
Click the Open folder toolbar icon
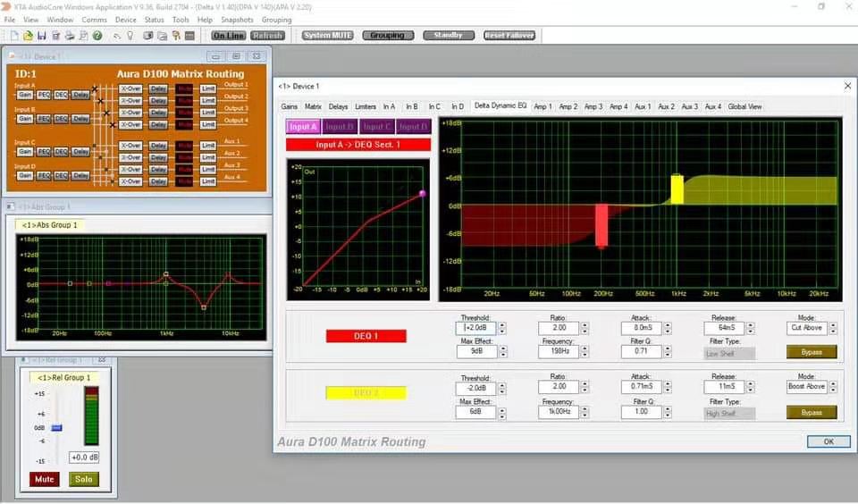tap(29, 36)
